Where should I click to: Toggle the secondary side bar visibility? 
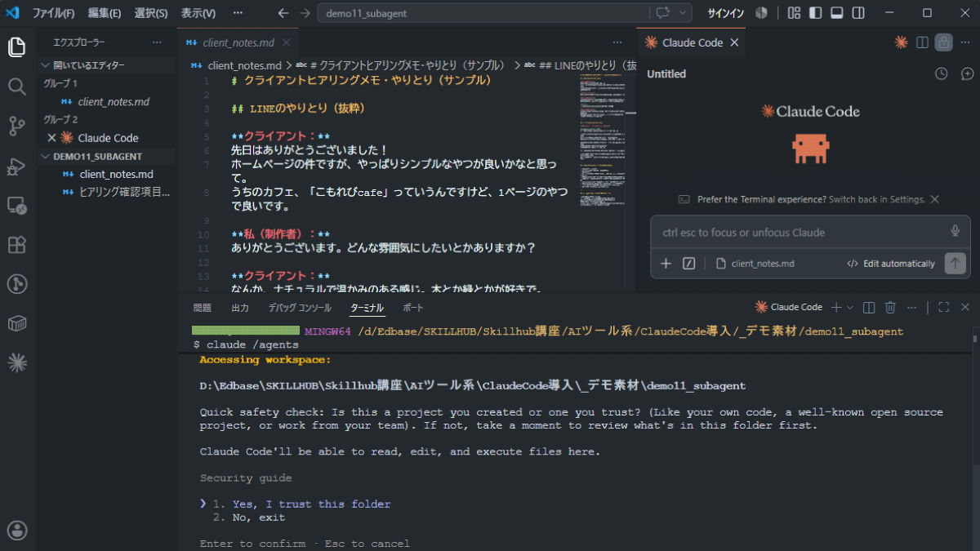pyautogui.click(x=858, y=13)
